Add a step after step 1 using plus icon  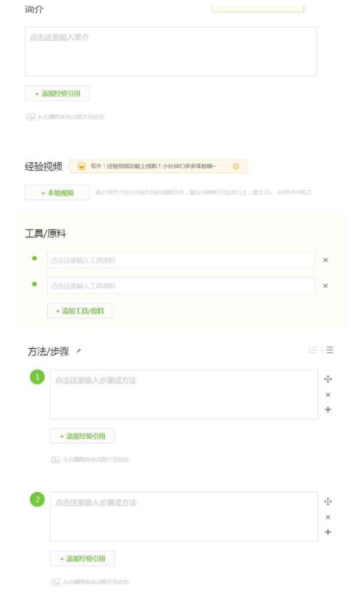point(328,410)
